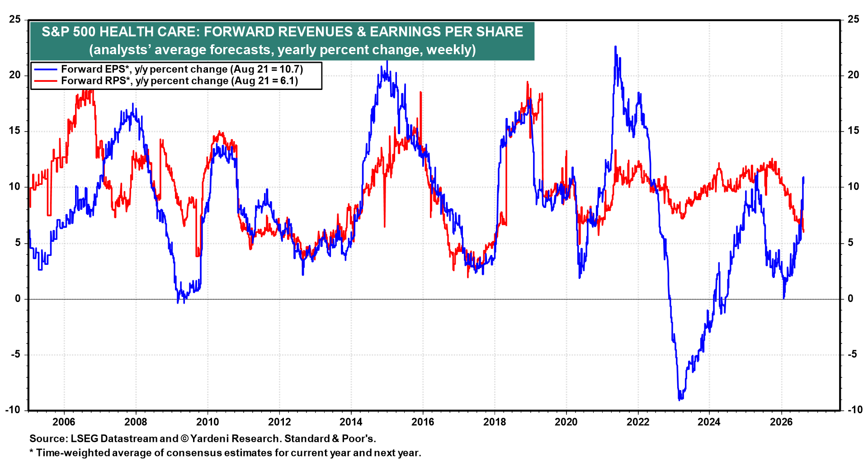868x461 pixels.
Task: Click the 2022 x-axis label
Action: click(638, 422)
